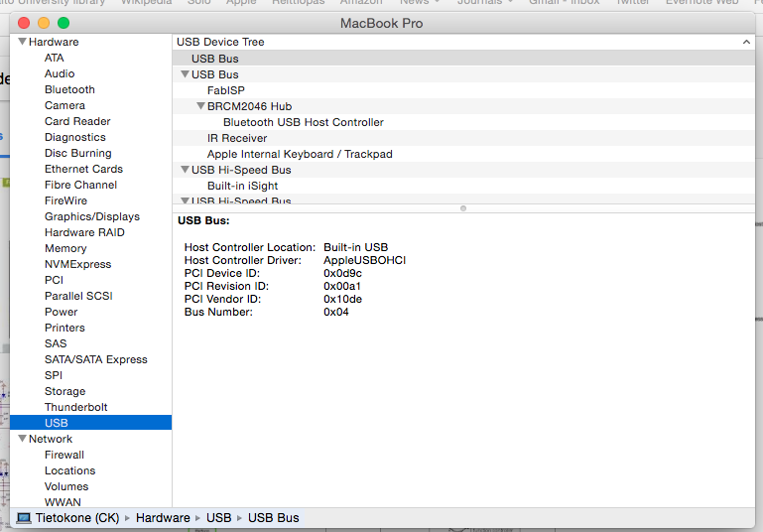Select IR Receiver device row
The height and width of the screenshot is (532, 763).
(463, 138)
